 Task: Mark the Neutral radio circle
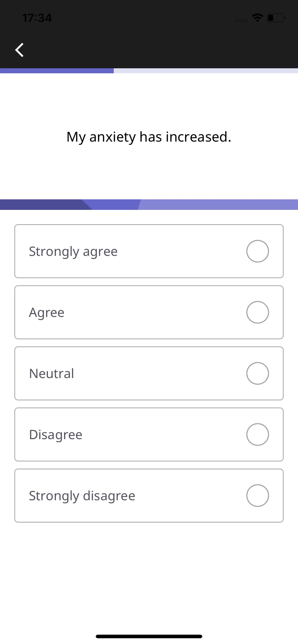(258, 373)
